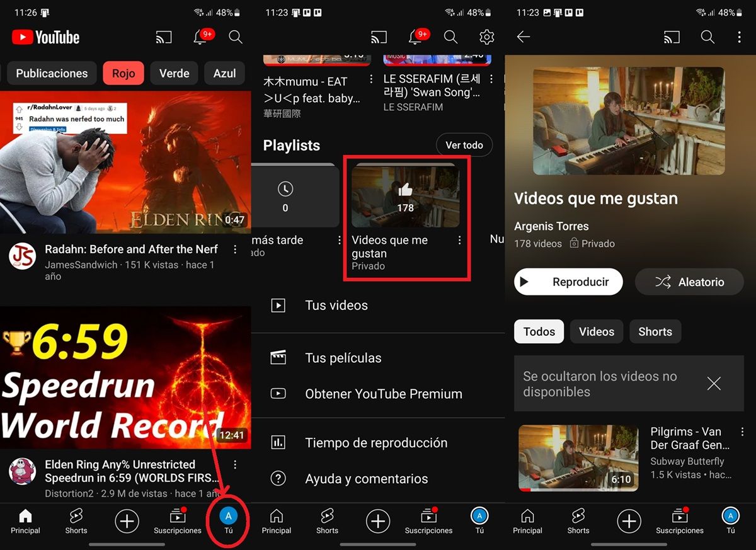This screenshot has height=550, width=756.
Task: Open Suscripciones tab in the middle screen
Action: tap(428, 522)
